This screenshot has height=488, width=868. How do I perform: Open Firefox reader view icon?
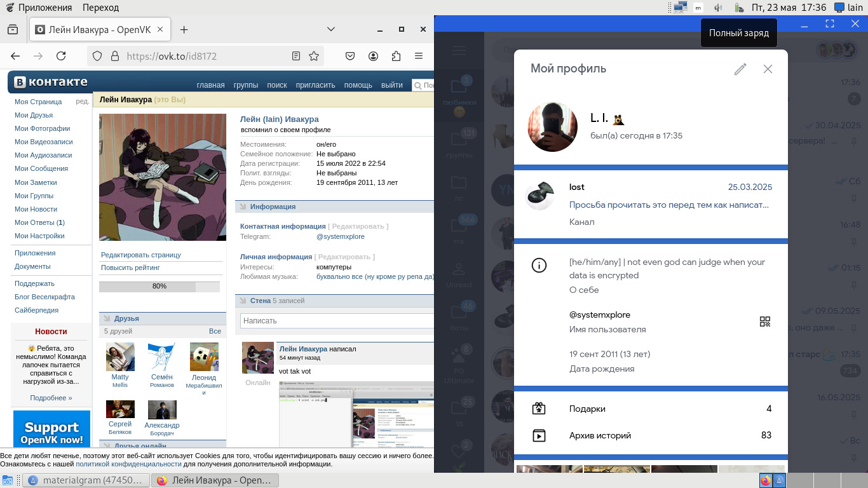pos(296,56)
